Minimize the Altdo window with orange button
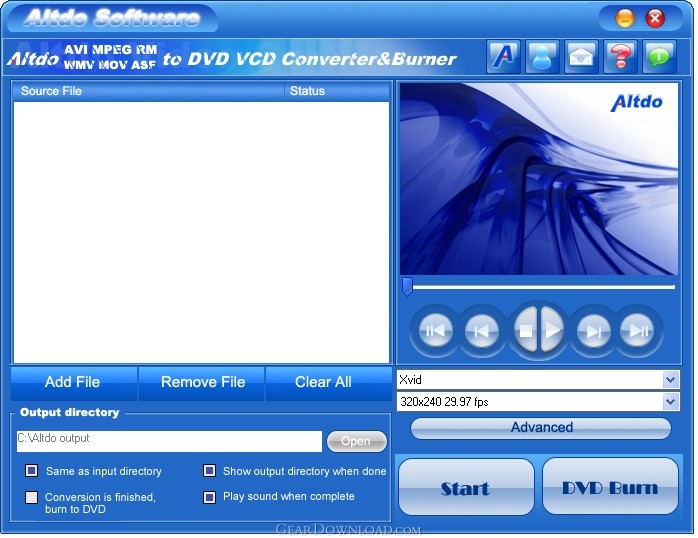This screenshot has width=698, height=538. tap(625, 18)
